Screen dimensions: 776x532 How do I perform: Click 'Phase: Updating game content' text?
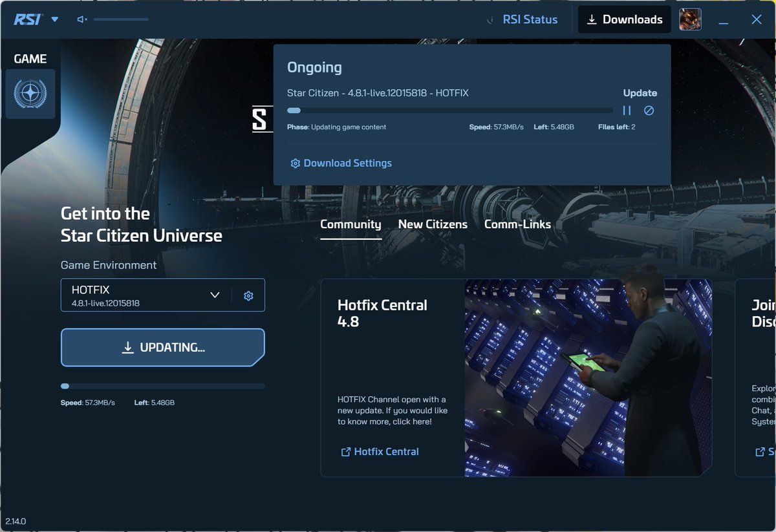[x=336, y=127]
